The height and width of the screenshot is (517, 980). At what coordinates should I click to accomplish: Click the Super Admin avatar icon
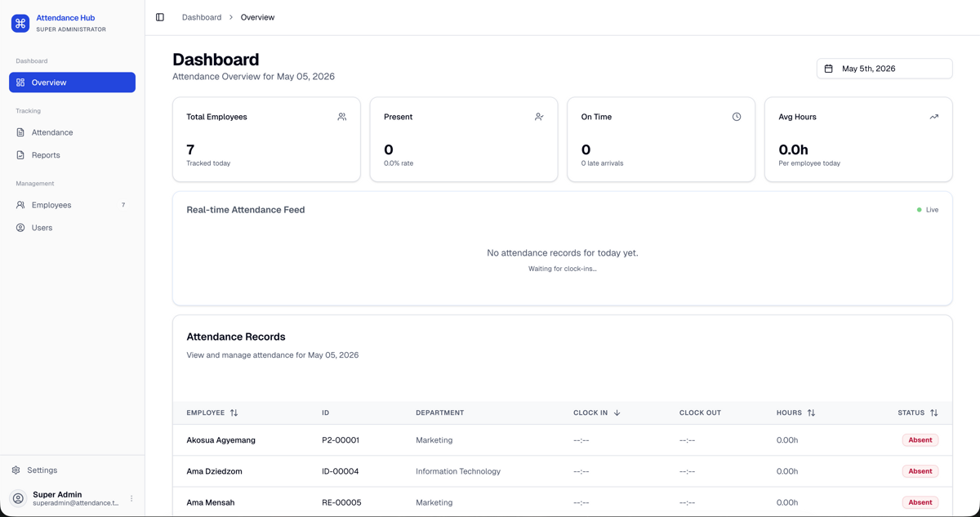tap(18, 498)
